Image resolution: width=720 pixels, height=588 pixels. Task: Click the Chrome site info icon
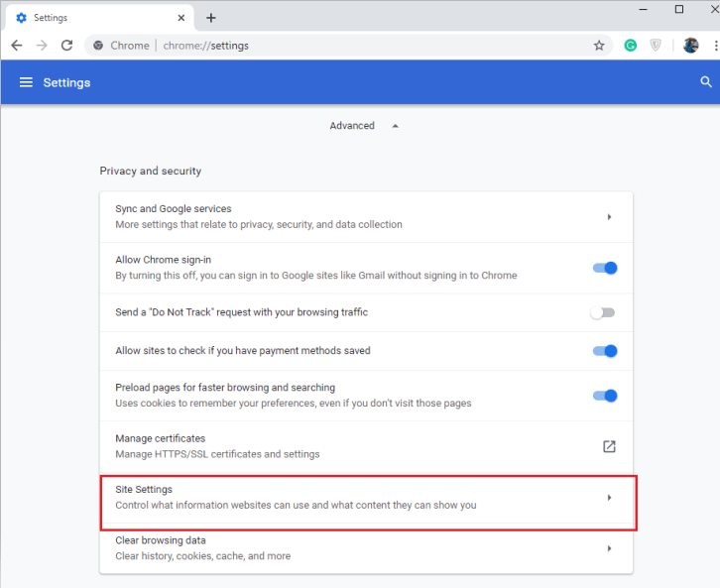tap(98, 46)
